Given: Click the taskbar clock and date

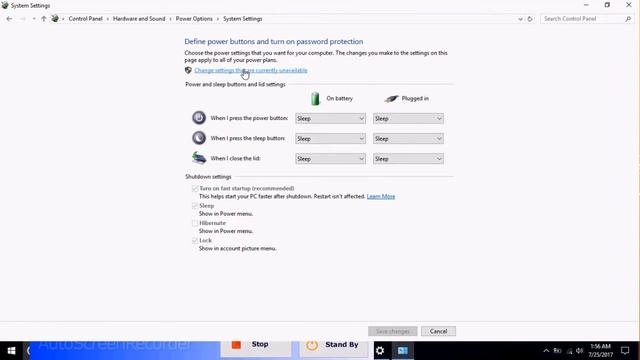Looking at the screenshot, I should [600, 351].
